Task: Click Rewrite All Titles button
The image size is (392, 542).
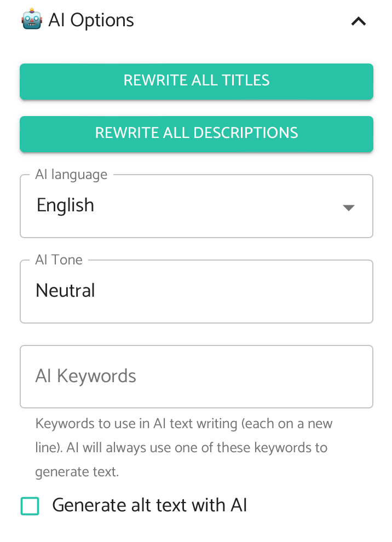Action: (197, 81)
